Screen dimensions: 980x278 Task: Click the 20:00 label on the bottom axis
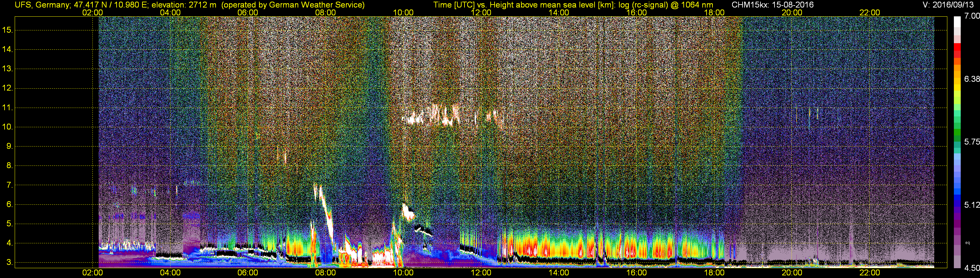(792, 273)
